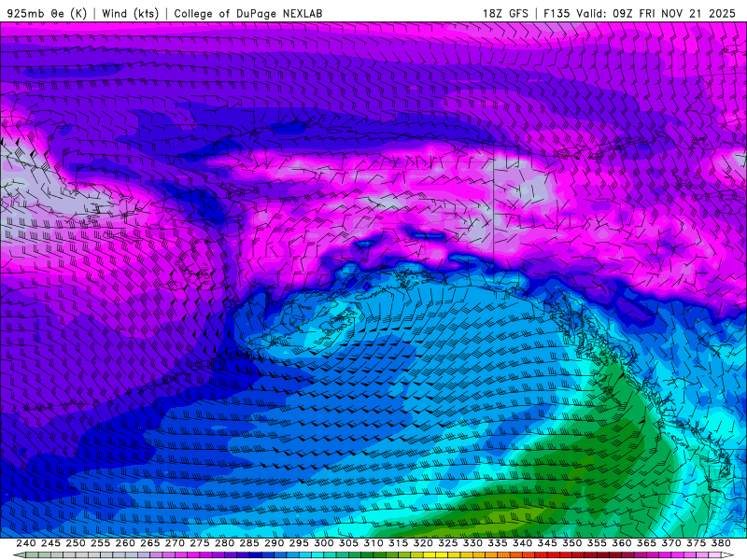The height and width of the screenshot is (560, 747).
Task: Click the '270' legend value
Action: (x=175, y=543)
